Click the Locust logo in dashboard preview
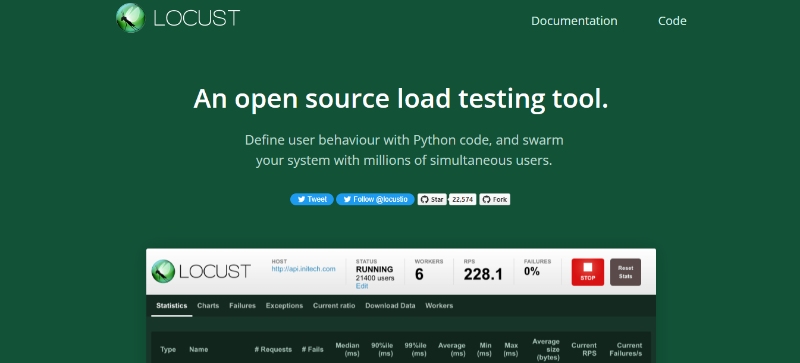Viewport: 800px width, 363px height. (x=201, y=271)
